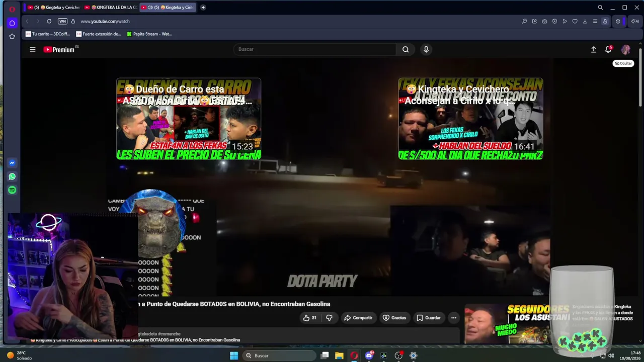Viewport: 644px width, 362px height.
Task: Open the browser profile icon
Action: 605,21
